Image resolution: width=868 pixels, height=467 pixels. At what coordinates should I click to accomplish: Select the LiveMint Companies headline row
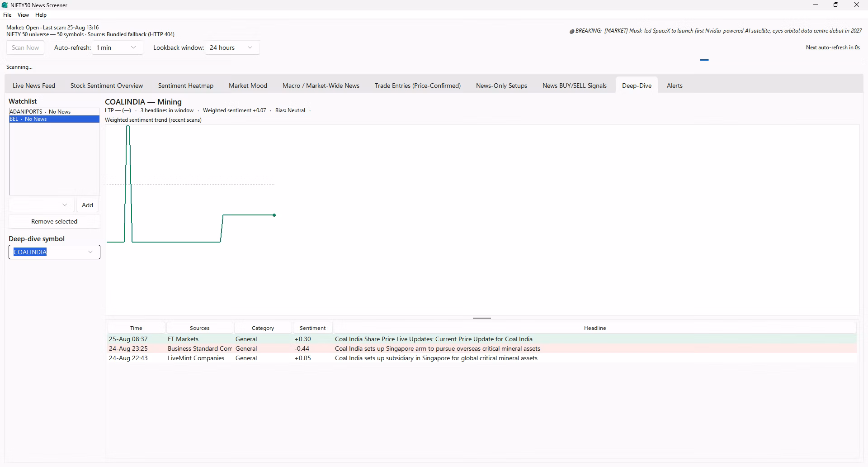(x=482, y=358)
